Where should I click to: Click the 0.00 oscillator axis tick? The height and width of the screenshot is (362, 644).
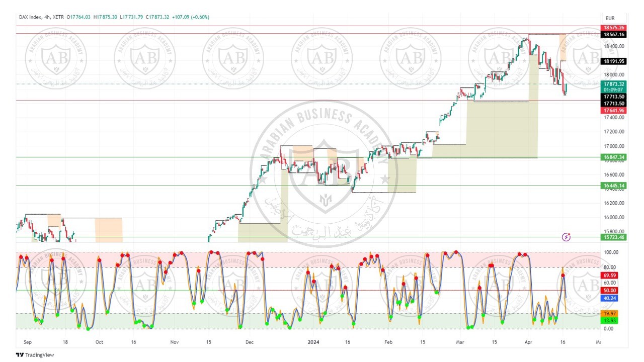point(608,329)
